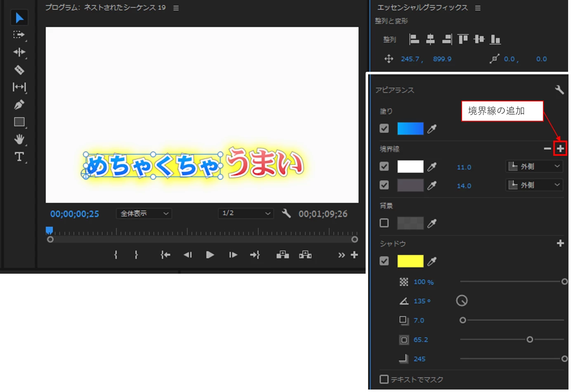Open the white stroke color swatch
The width and height of the screenshot is (571, 392).
coord(410,167)
